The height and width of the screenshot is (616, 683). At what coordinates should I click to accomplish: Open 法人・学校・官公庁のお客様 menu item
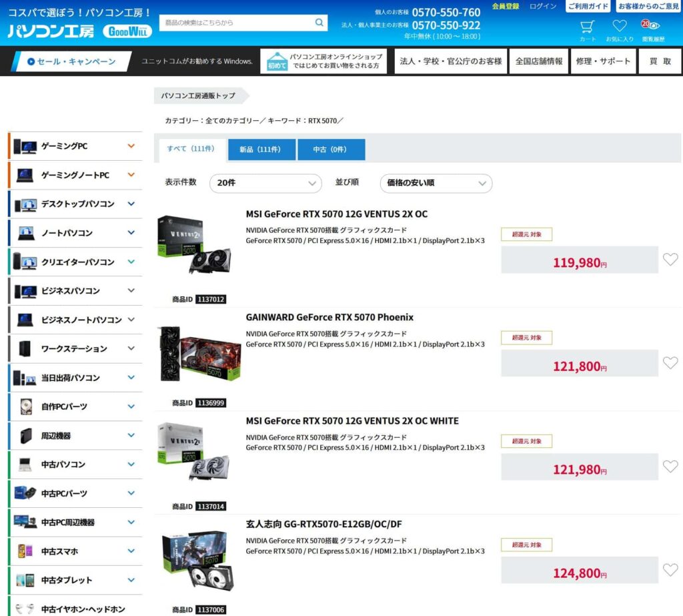tap(450, 61)
